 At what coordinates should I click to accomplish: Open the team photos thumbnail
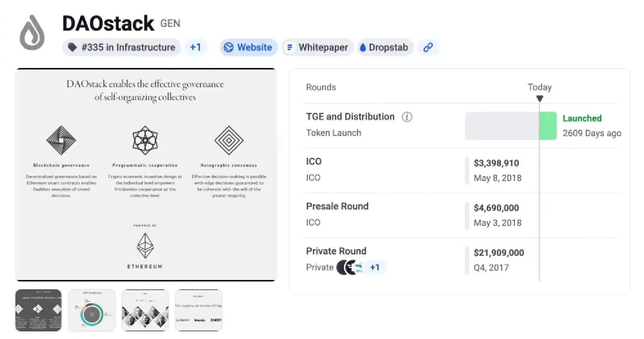coord(145,310)
